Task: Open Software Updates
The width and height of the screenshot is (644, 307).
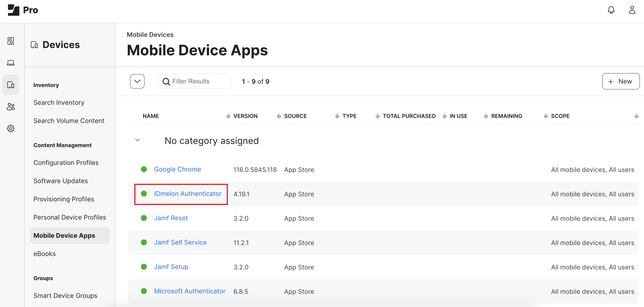Action: point(61,181)
